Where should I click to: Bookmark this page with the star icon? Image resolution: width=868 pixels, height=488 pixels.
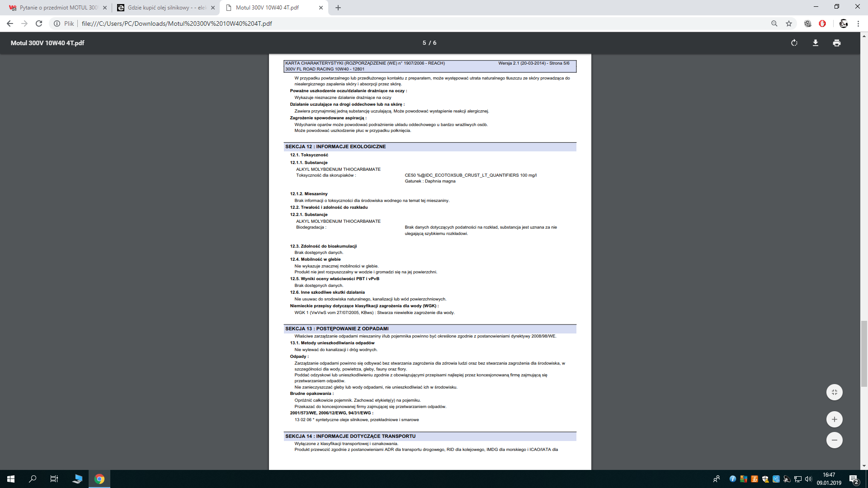(x=789, y=23)
